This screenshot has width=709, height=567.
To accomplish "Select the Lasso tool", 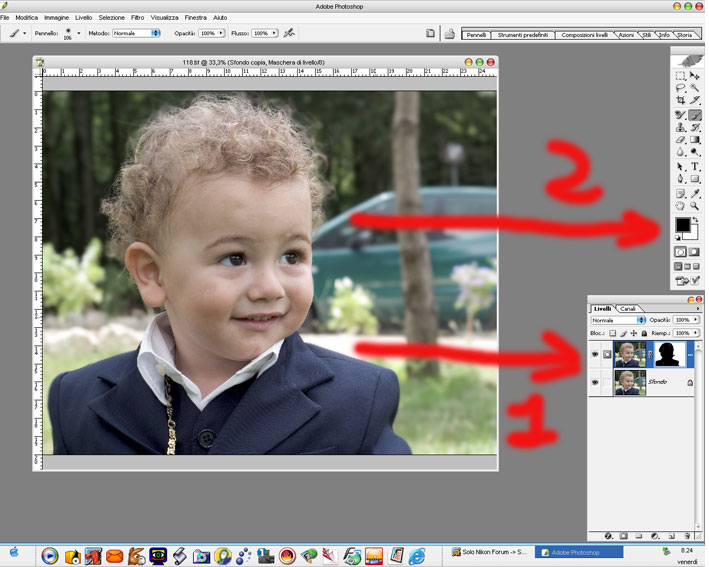I will pos(681,88).
